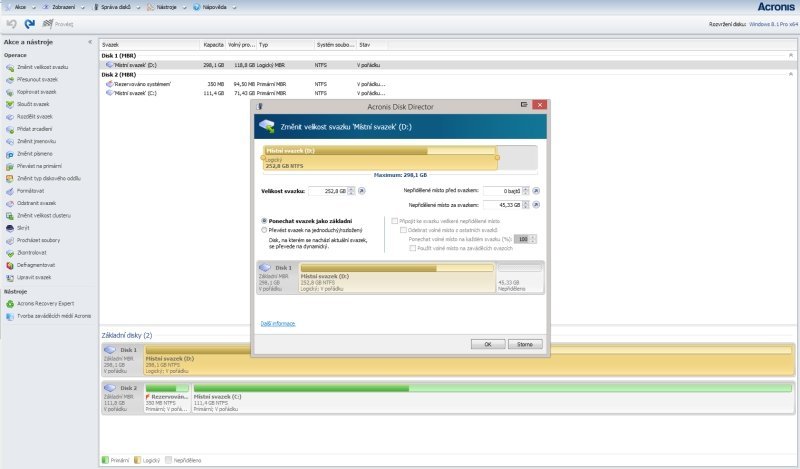The height and width of the screenshot is (469, 800).
Task: Click the Odstranit svazek sidebar icon
Action: pos(10,203)
